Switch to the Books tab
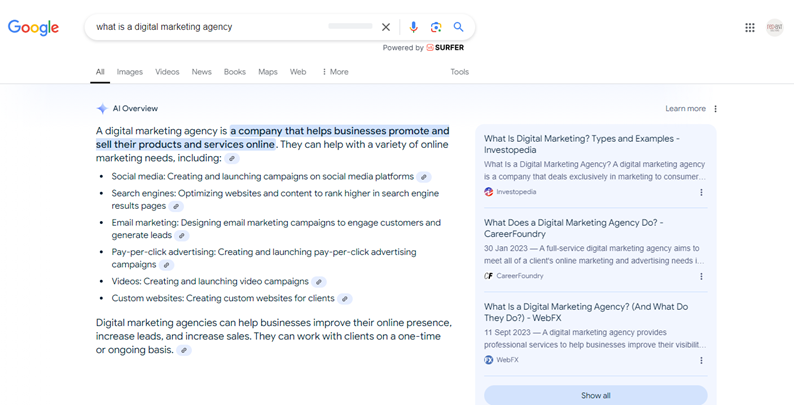This screenshot has height=405, width=794. 235,72
